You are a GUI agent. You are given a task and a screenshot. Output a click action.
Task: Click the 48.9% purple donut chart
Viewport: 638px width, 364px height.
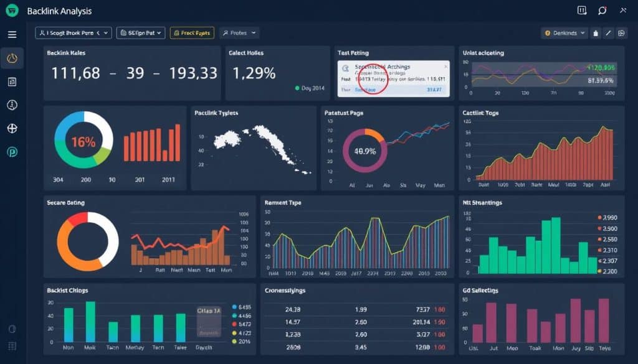click(365, 151)
